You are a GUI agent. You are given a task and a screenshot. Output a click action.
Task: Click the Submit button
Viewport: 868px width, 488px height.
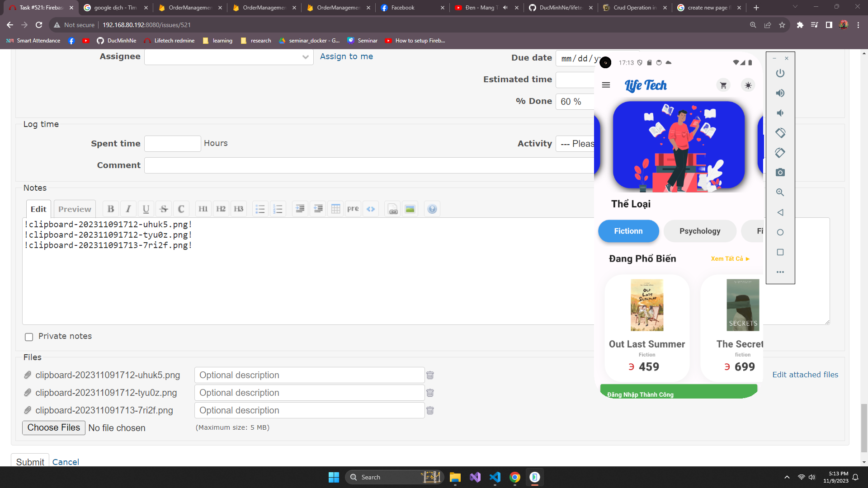click(x=30, y=461)
